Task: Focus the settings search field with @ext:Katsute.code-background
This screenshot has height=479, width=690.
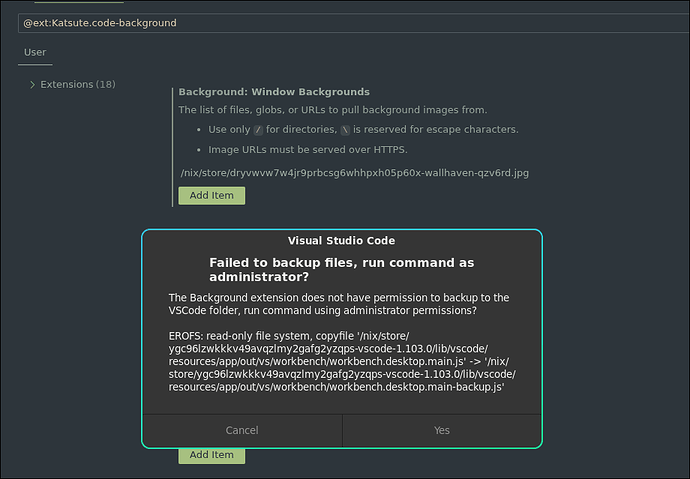Action: tap(354, 23)
